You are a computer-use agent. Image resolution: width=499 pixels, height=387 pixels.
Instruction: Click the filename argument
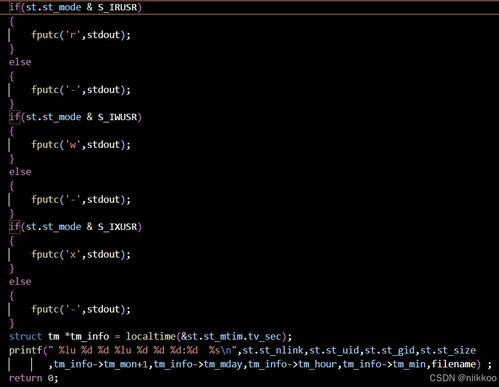(x=453, y=364)
